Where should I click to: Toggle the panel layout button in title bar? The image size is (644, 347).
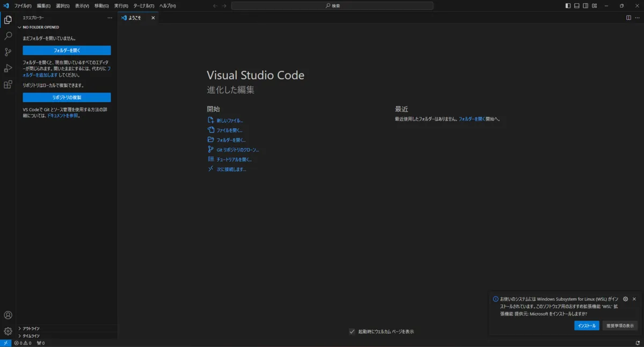point(577,6)
